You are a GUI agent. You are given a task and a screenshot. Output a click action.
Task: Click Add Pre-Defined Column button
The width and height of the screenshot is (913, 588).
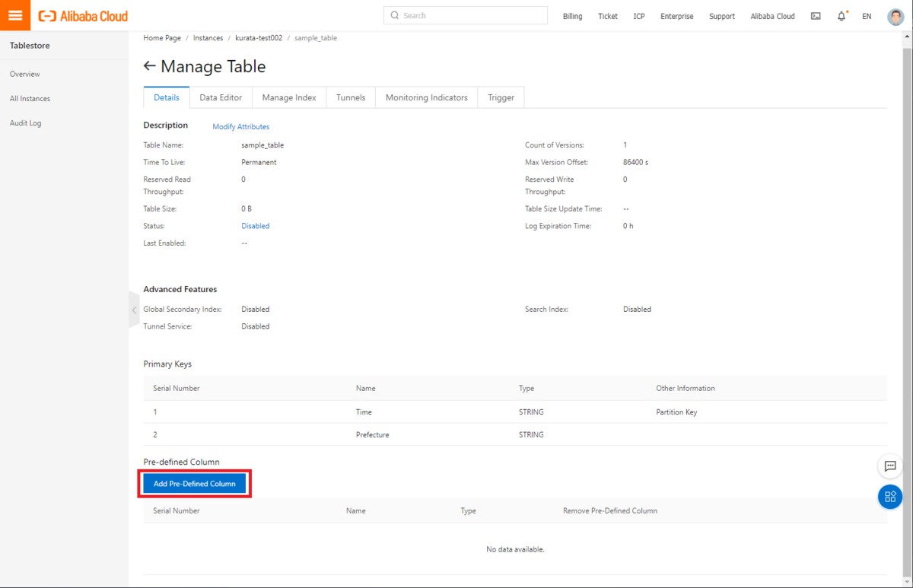coord(195,484)
